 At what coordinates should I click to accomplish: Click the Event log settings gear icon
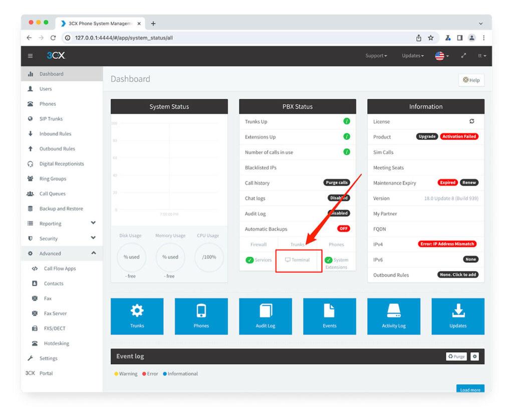click(475, 356)
